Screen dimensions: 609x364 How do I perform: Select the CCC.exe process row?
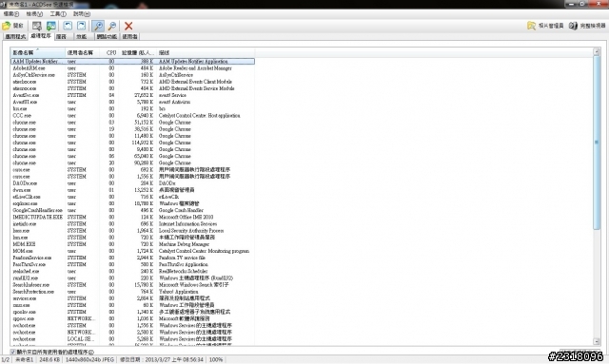click(132, 116)
